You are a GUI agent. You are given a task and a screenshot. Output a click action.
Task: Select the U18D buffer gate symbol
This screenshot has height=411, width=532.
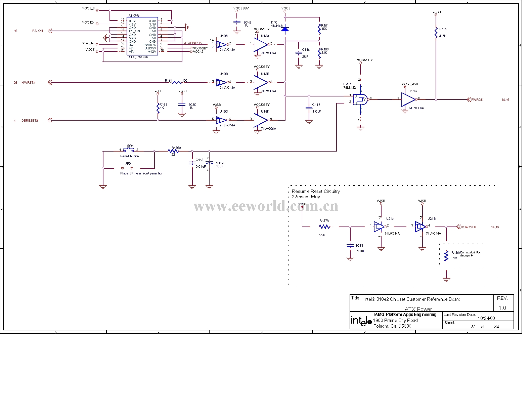[261, 120]
